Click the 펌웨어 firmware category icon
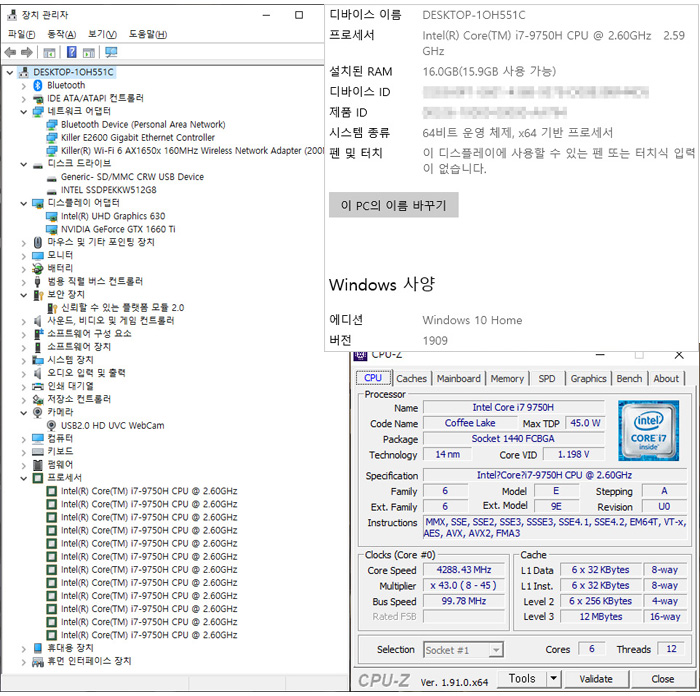 pyautogui.click(x=38, y=465)
